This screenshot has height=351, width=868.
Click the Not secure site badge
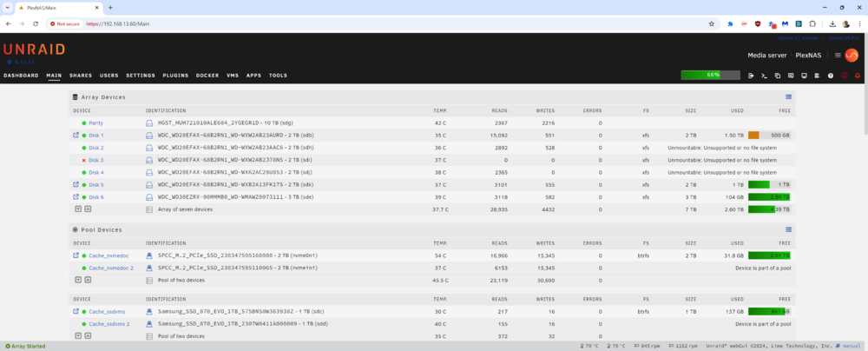coord(65,23)
